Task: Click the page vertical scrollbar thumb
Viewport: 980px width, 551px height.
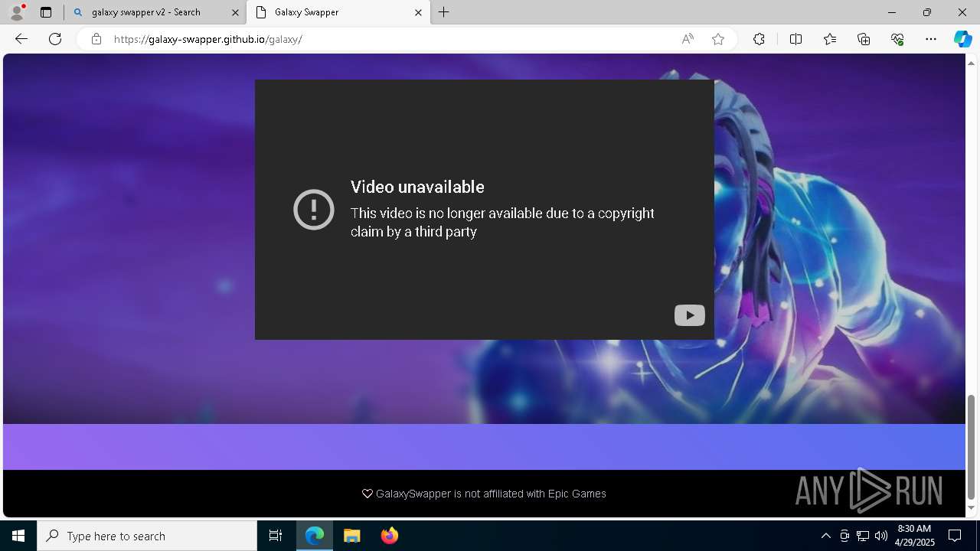Action: tap(972, 447)
